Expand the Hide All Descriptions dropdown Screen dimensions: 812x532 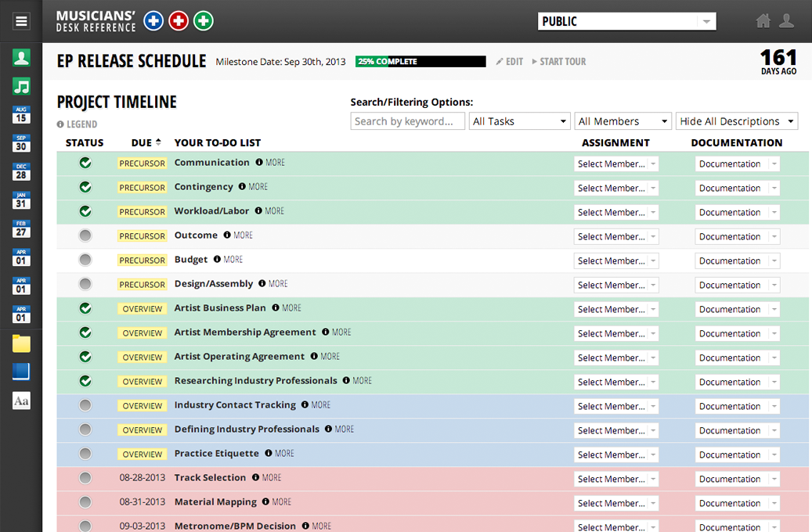click(x=736, y=121)
